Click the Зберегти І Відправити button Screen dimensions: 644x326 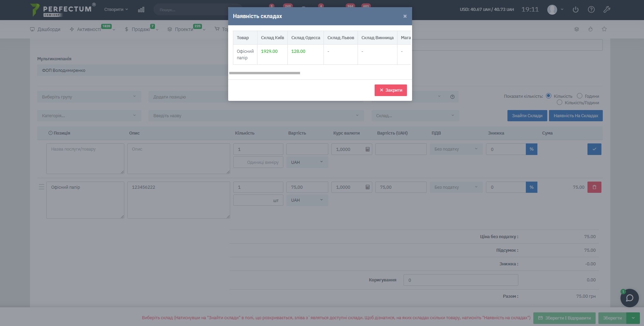click(x=564, y=318)
